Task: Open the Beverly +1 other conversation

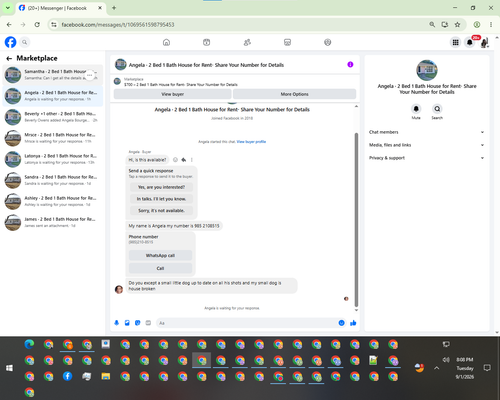Action: [x=53, y=117]
